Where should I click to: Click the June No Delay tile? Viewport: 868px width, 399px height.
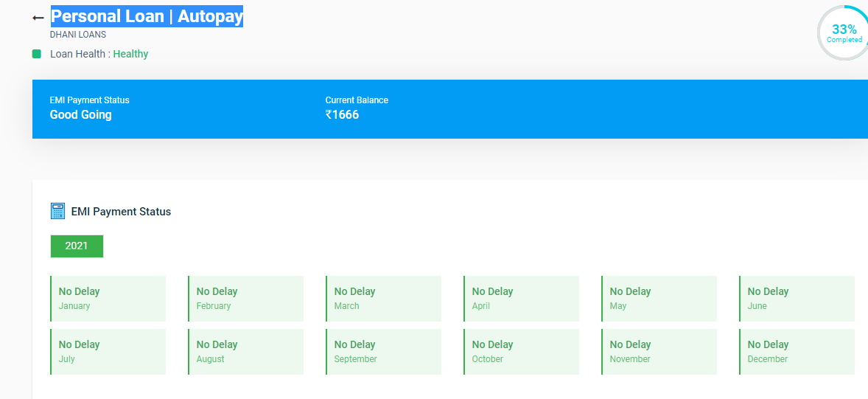click(x=797, y=299)
